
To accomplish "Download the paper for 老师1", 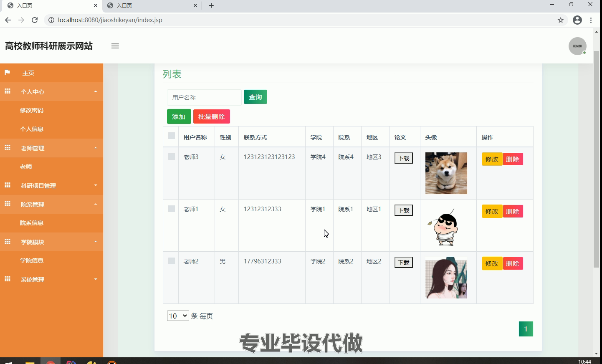I will [404, 210].
